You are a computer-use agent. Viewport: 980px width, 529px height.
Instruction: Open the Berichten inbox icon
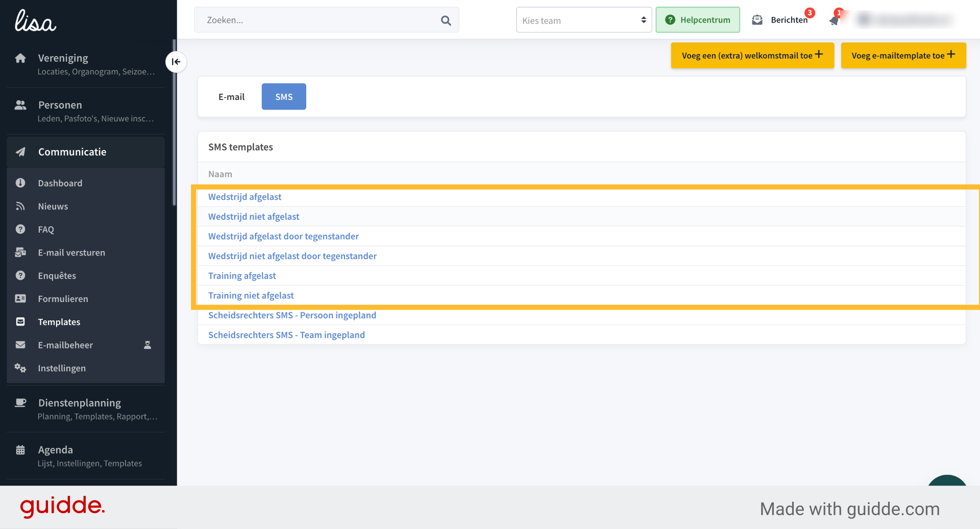(757, 20)
